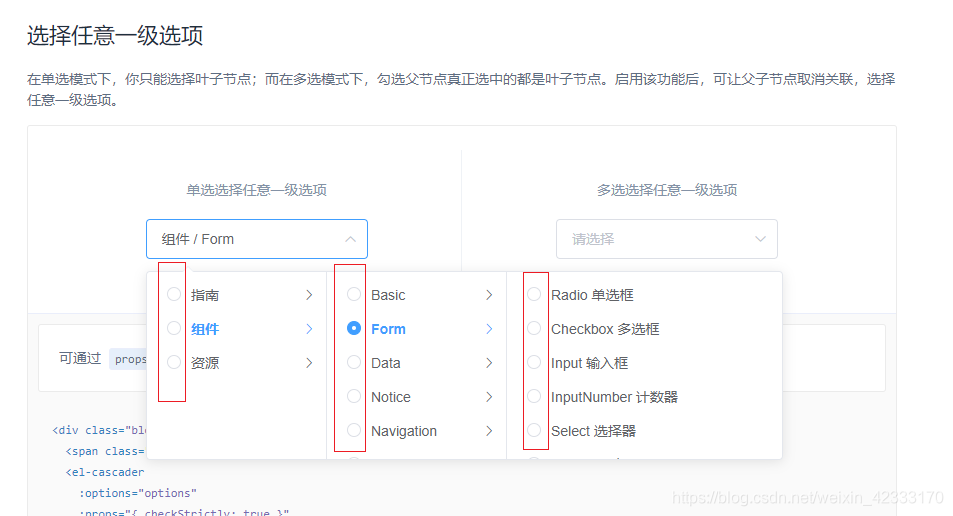Click the Radio 单选框 option label
Viewport: 953px width, 516px height.
coord(592,295)
